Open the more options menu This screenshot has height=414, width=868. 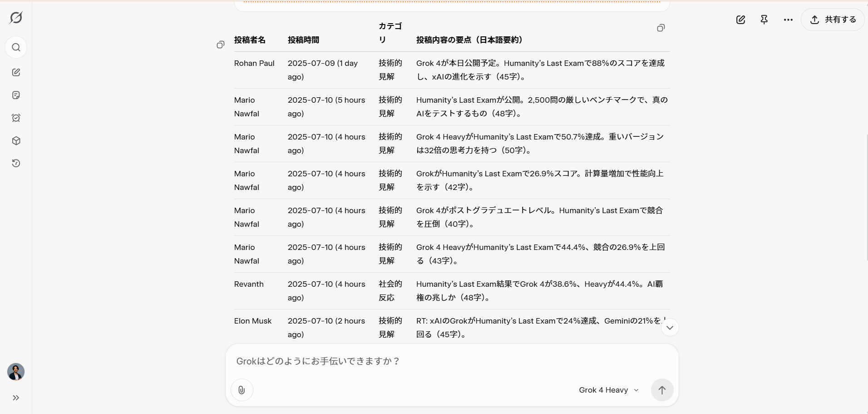pos(788,20)
